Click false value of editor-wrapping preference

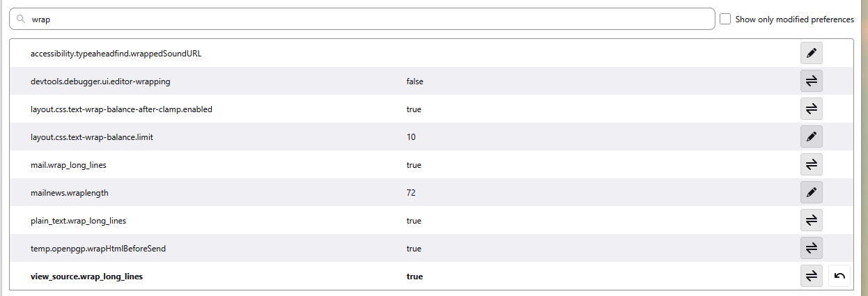tap(414, 81)
